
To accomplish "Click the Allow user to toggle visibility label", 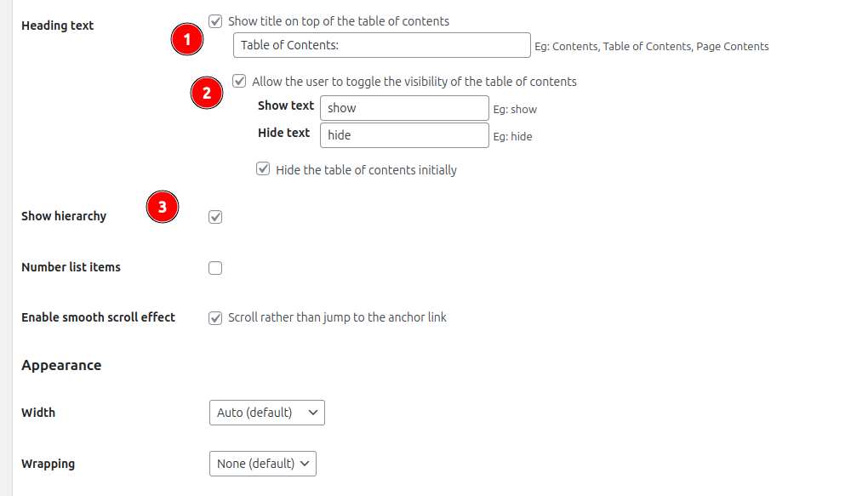I will point(414,82).
